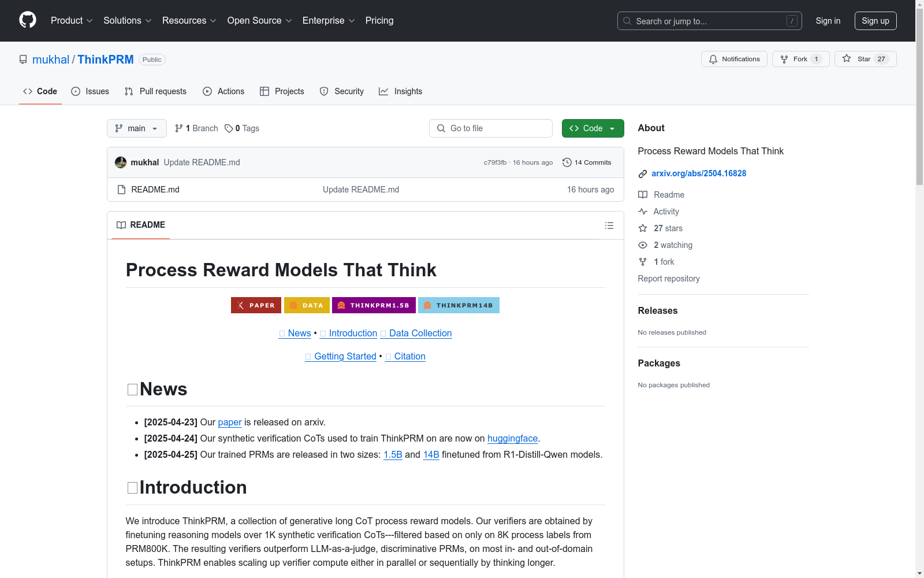924x578 pixels.
Task: Open the green Code clone dropdown
Action: tap(593, 128)
